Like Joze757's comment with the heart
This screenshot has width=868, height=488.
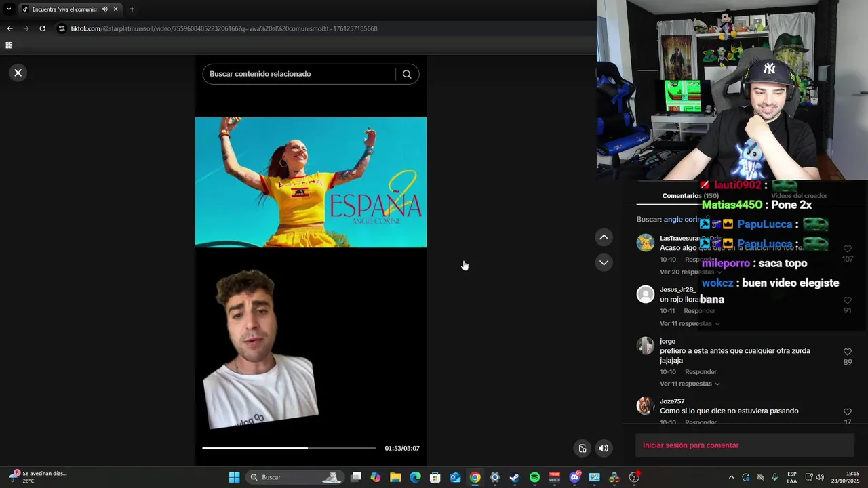pyautogui.click(x=847, y=412)
